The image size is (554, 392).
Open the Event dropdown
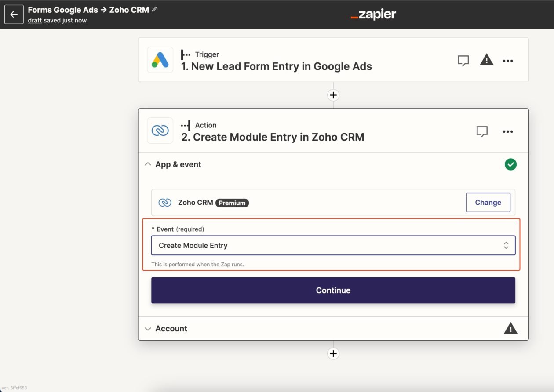click(x=333, y=246)
